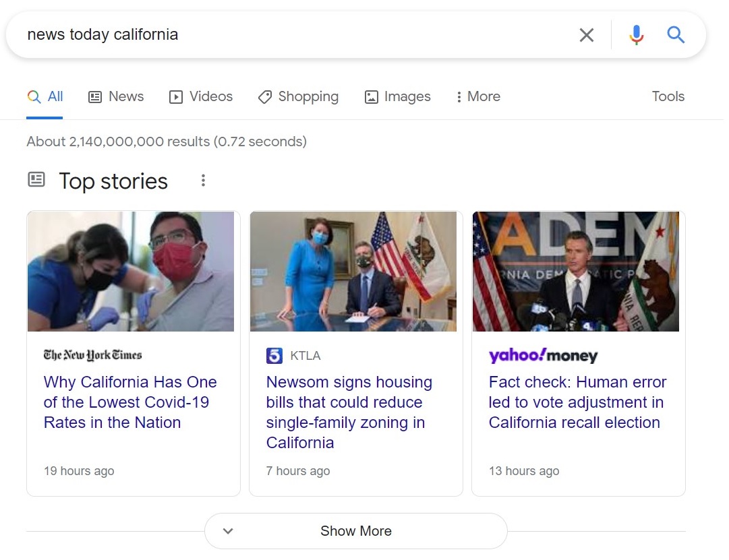Go to the Images tab

coord(397,96)
